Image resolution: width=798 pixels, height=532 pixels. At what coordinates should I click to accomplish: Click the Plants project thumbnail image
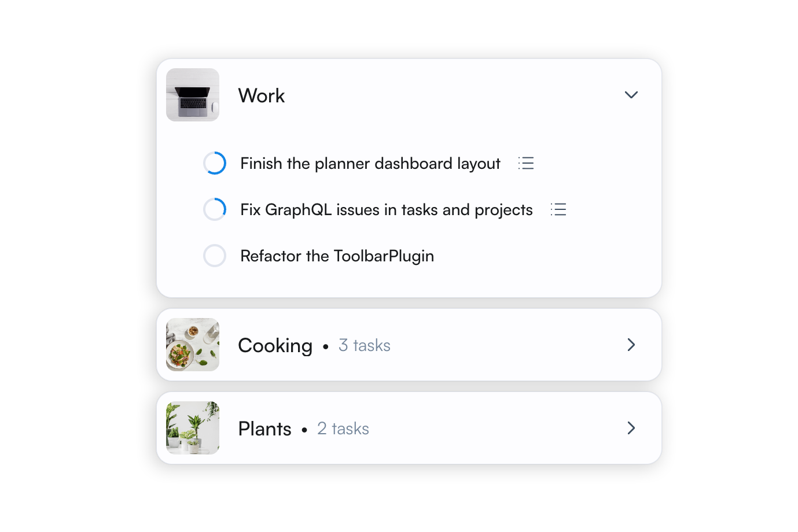[x=193, y=428]
